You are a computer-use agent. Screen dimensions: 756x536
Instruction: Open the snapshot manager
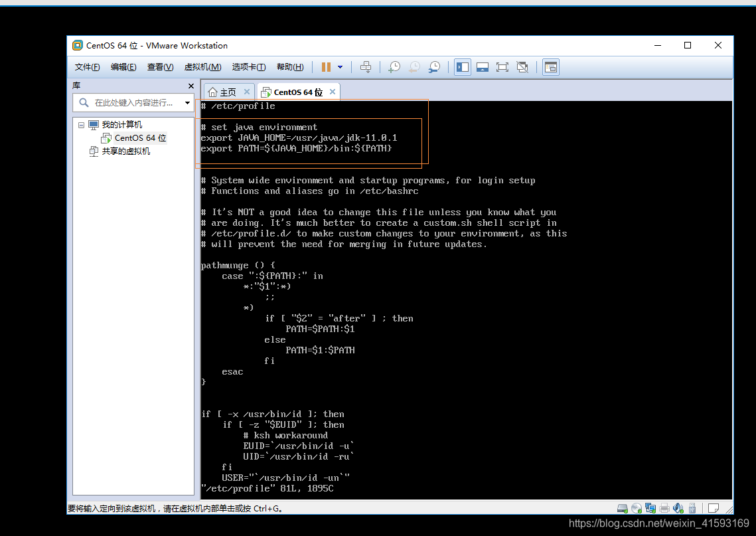[434, 67]
